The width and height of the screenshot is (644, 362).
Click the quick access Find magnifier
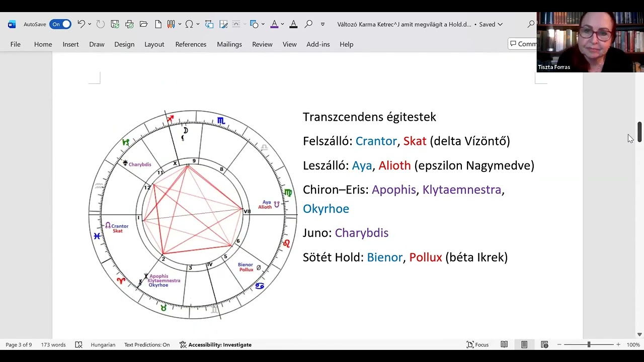(x=308, y=24)
